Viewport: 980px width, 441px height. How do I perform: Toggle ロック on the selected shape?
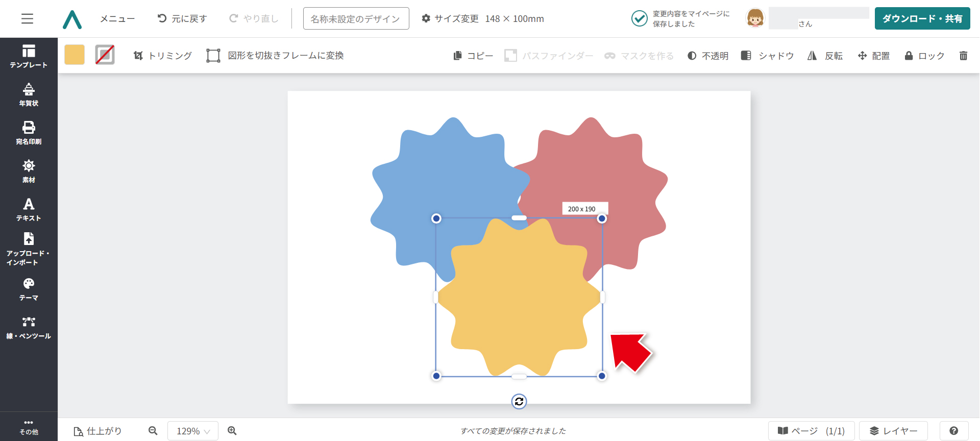coord(924,56)
